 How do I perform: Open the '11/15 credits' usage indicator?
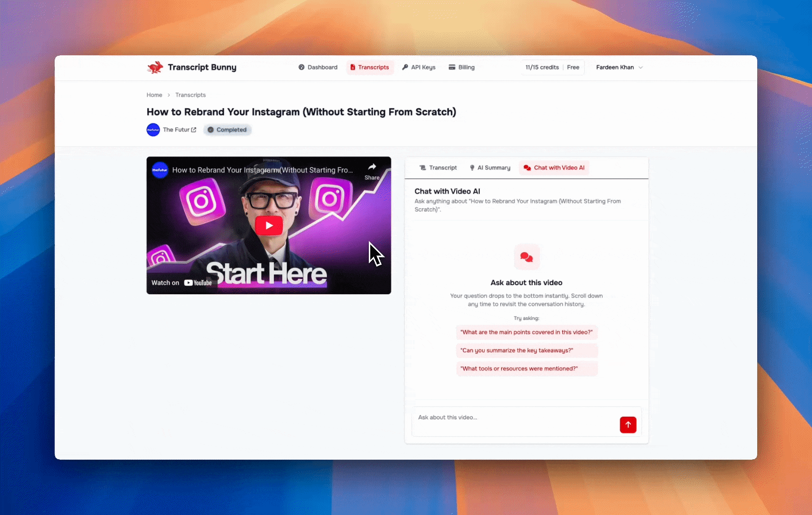(542, 67)
